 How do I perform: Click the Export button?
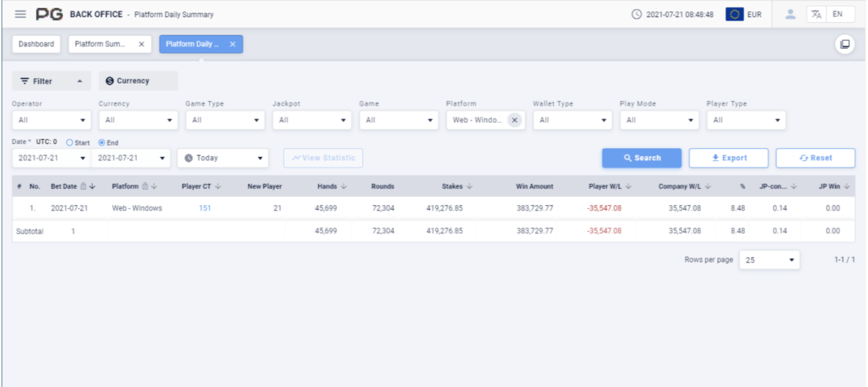729,158
